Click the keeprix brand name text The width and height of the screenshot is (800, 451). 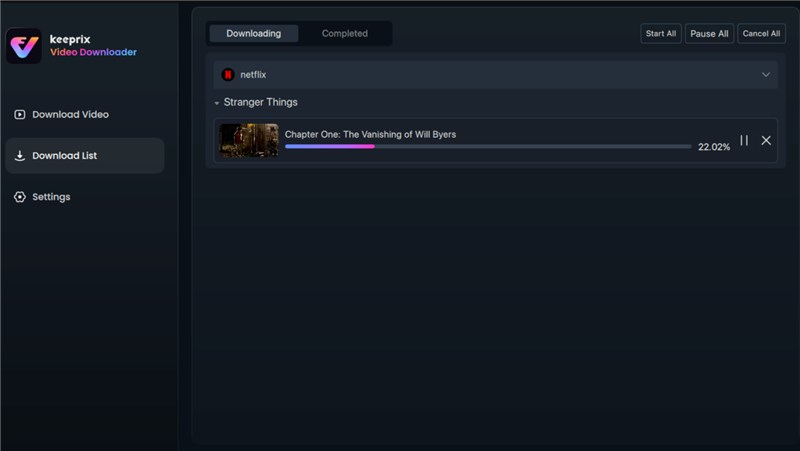click(x=70, y=39)
